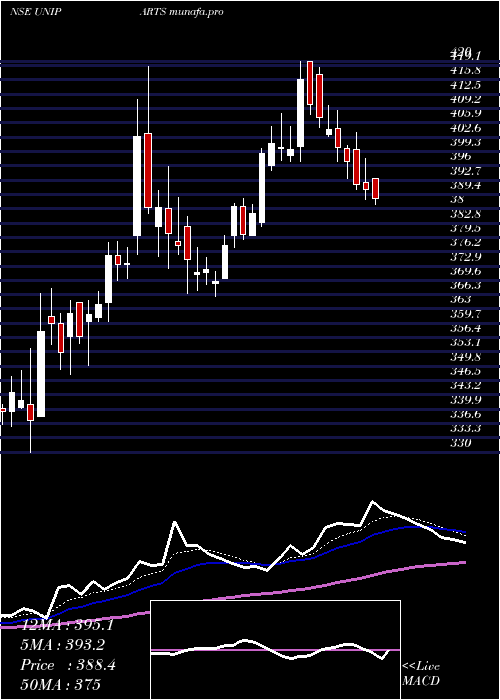Click the 376.2 price level label
This screenshot has height=700, width=500.
(464, 243)
